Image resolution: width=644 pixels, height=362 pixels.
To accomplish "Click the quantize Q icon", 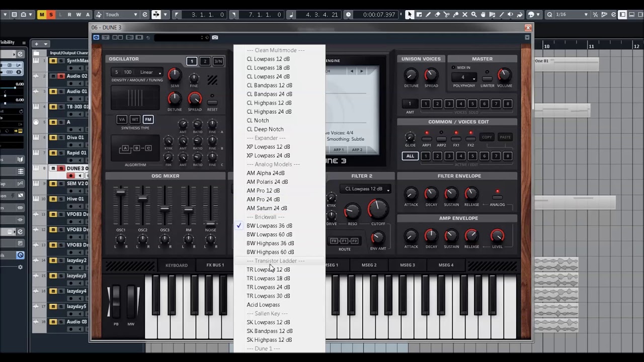I will (550, 15).
